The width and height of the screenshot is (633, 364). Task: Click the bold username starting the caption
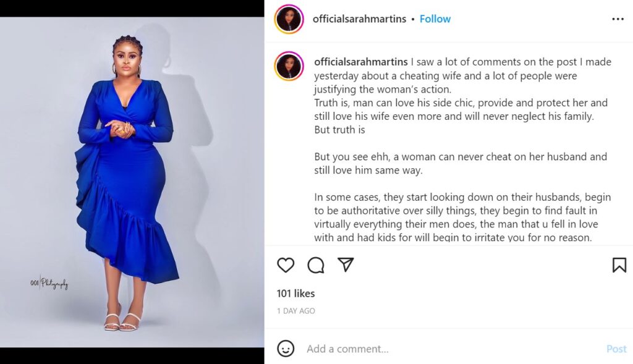tap(361, 62)
